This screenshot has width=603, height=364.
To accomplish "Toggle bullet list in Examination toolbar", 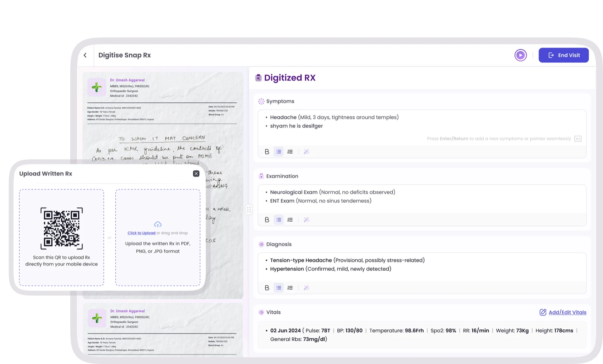I will click(x=279, y=220).
